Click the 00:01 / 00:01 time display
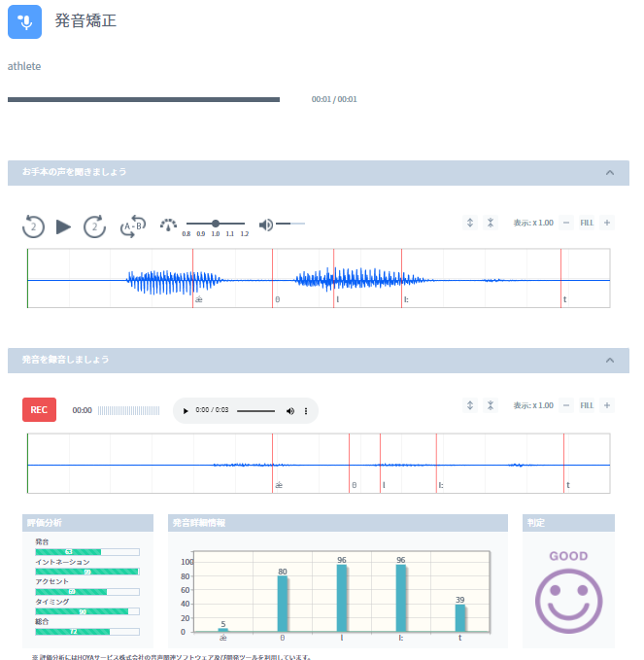This screenshot has width=644, height=660. coord(334,99)
